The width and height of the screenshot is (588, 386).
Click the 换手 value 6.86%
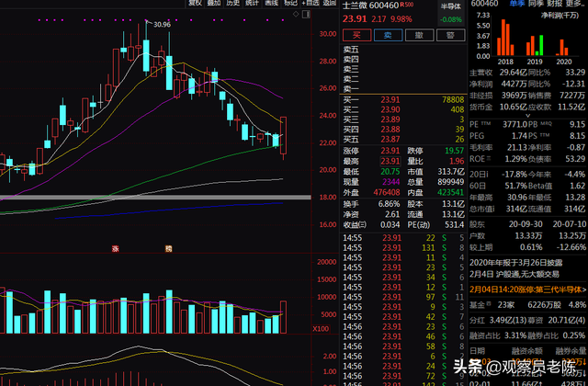pos(389,204)
